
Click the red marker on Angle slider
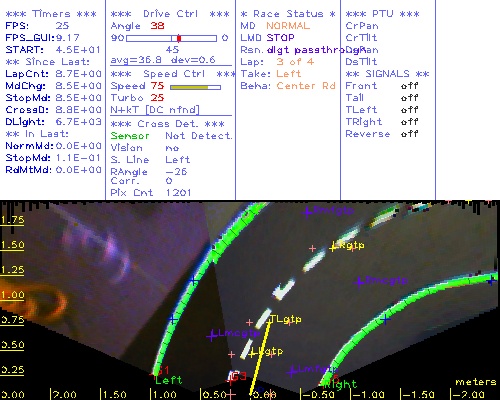[179, 38]
